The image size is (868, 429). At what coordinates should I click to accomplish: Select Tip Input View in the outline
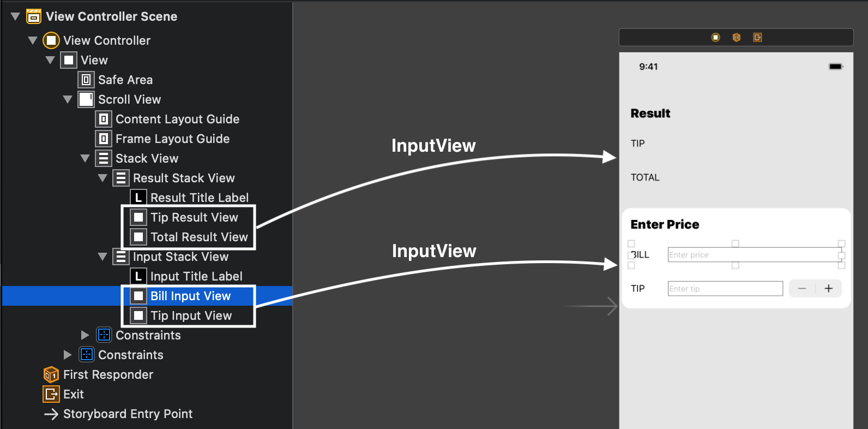(191, 315)
